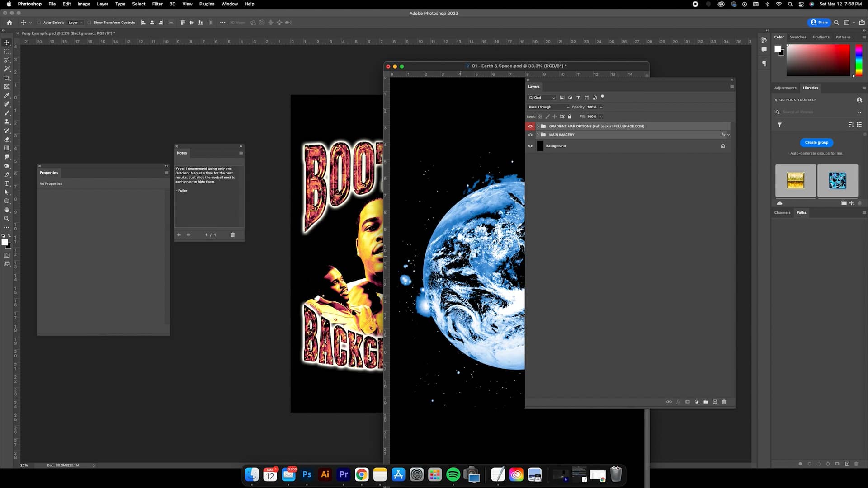Click the Delete layer trash icon

(x=724, y=402)
